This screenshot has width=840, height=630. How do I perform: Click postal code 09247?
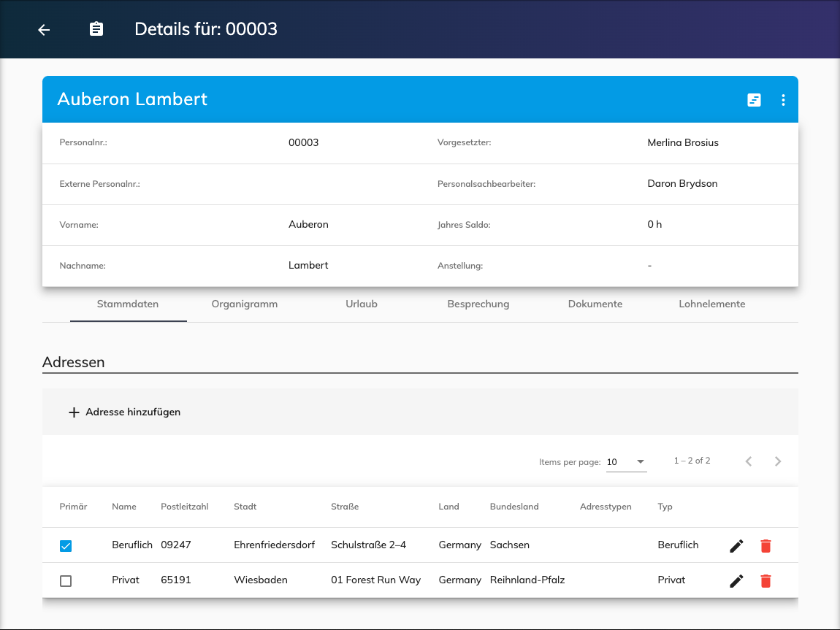tap(176, 545)
